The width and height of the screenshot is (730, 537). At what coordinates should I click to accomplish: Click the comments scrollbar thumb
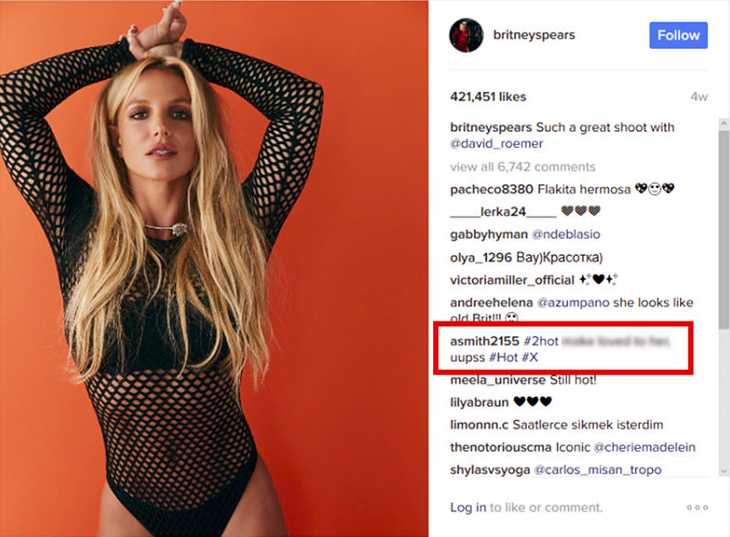[724, 228]
